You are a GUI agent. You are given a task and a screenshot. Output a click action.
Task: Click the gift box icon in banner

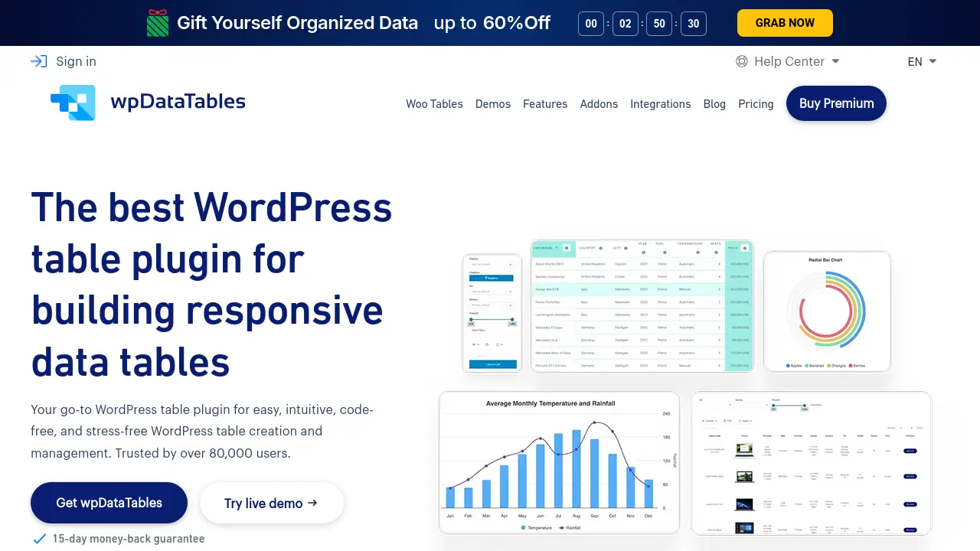157,23
